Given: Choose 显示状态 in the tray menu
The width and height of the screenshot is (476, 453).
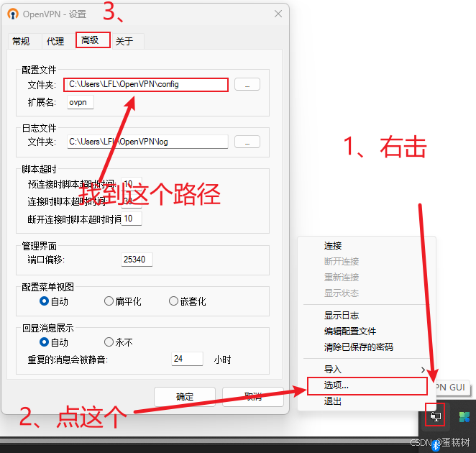Looking at the screenshot, I should [x=367, y=293].
